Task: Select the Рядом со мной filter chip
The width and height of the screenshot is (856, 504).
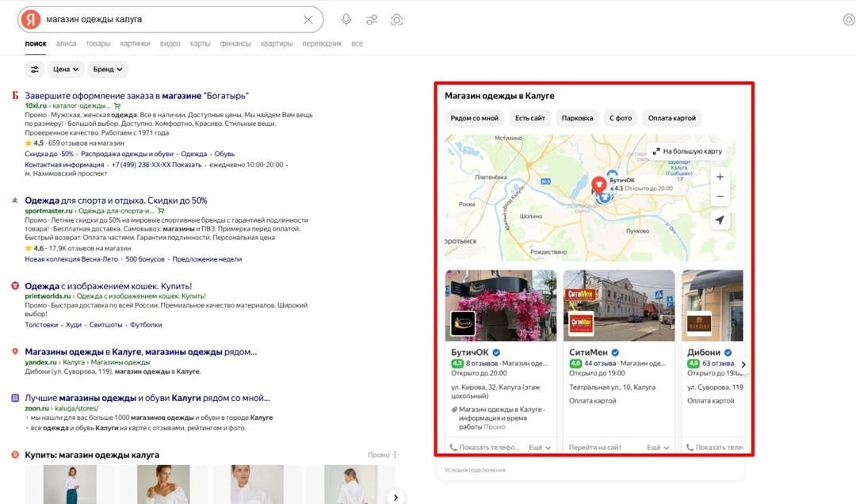Action: tap(475, 118)
